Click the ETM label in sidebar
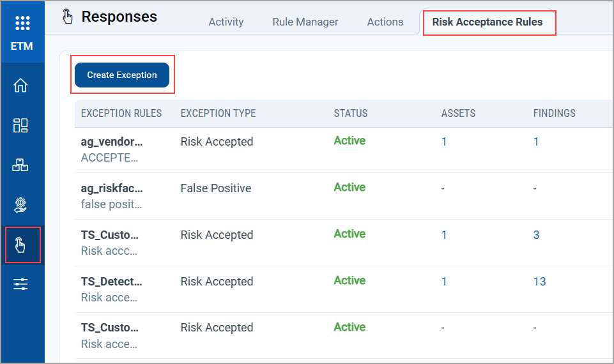614x364 pixels. coord(22,46)
